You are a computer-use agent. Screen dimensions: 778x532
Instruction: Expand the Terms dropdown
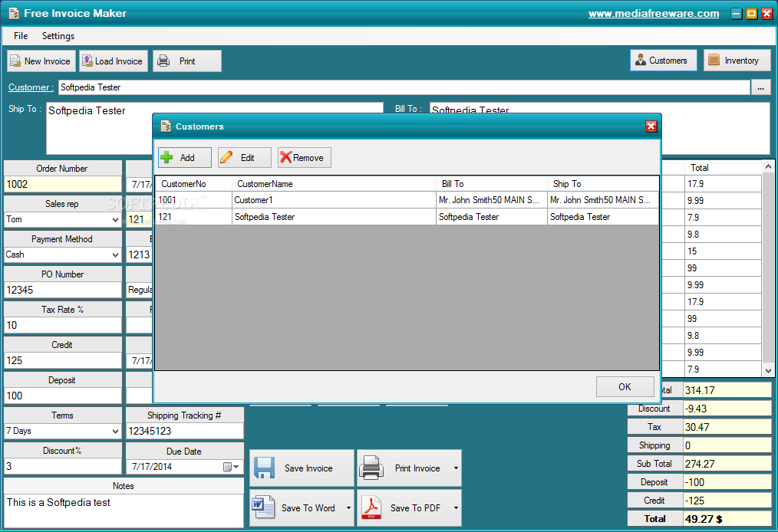(x=115, y=432)
